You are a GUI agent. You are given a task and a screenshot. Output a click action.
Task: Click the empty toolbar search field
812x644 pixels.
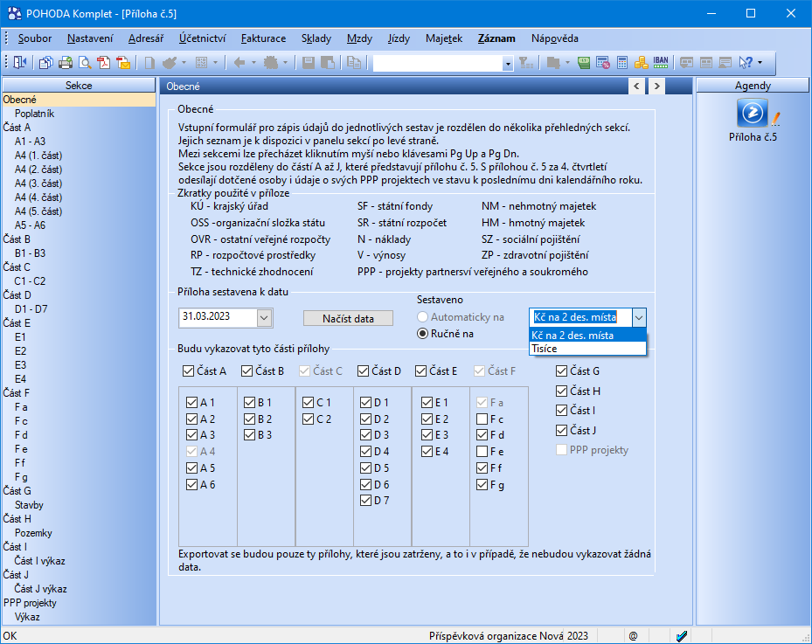click(438, 64)
